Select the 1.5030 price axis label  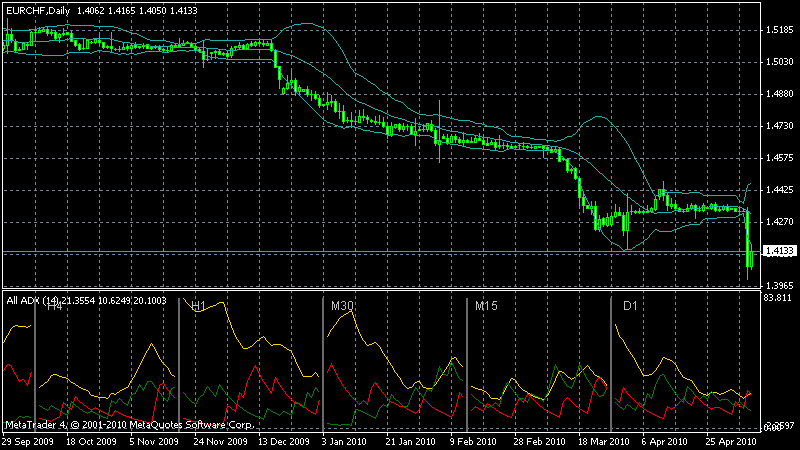780,62
